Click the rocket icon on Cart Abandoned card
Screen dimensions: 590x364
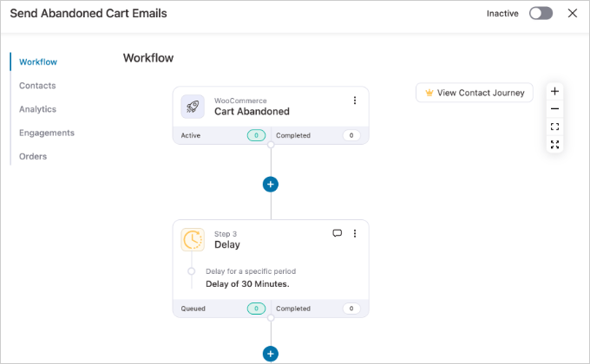[193, 107]
